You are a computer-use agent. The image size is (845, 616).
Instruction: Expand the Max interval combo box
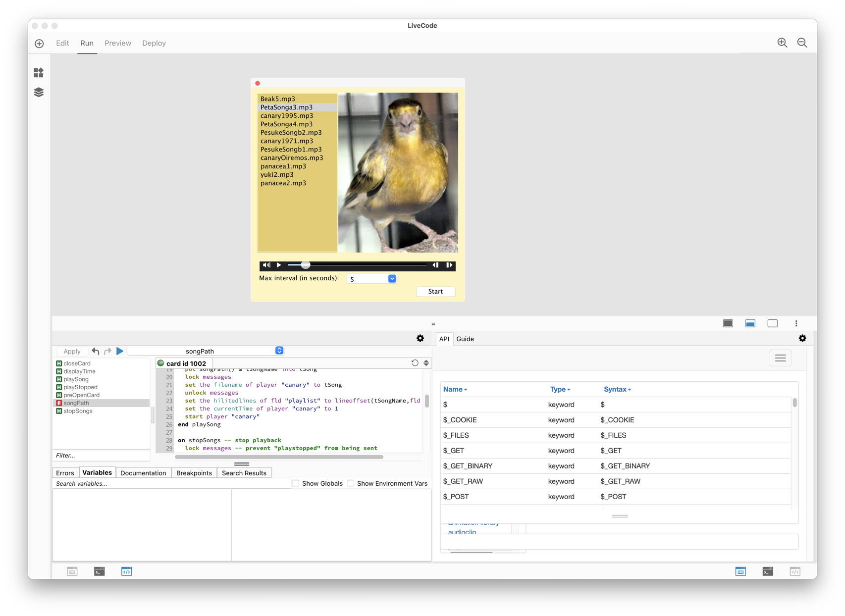tap(392, 279)
